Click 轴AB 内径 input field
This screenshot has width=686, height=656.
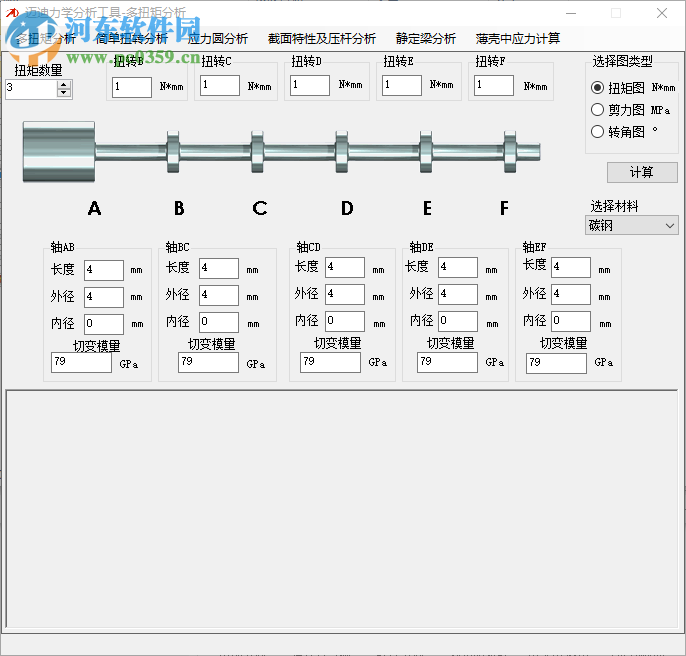click(104, 324)
